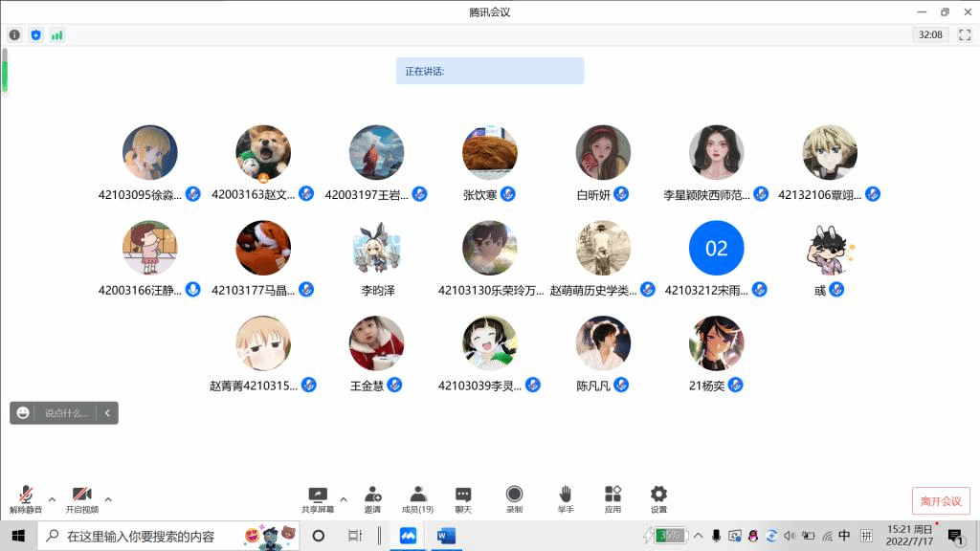
Task: Expand options arrow next to 共享屏幕
Action: coord(344,499)
